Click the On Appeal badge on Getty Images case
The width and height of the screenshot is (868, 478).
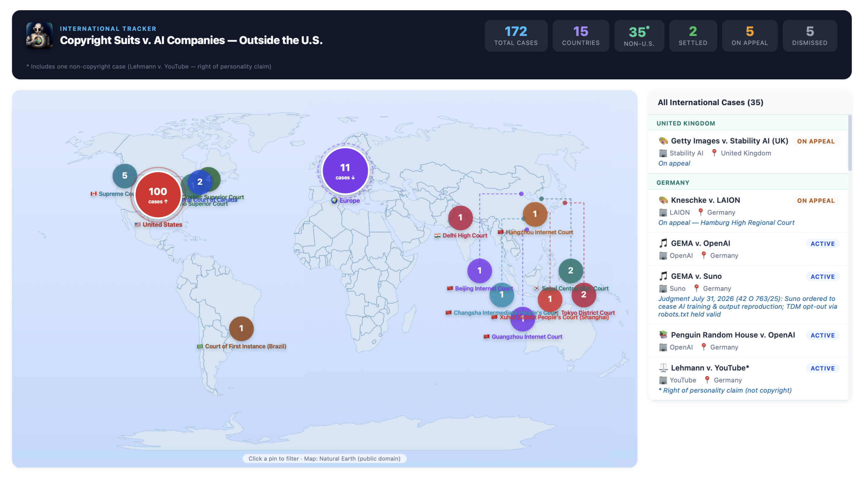point(815,141)
